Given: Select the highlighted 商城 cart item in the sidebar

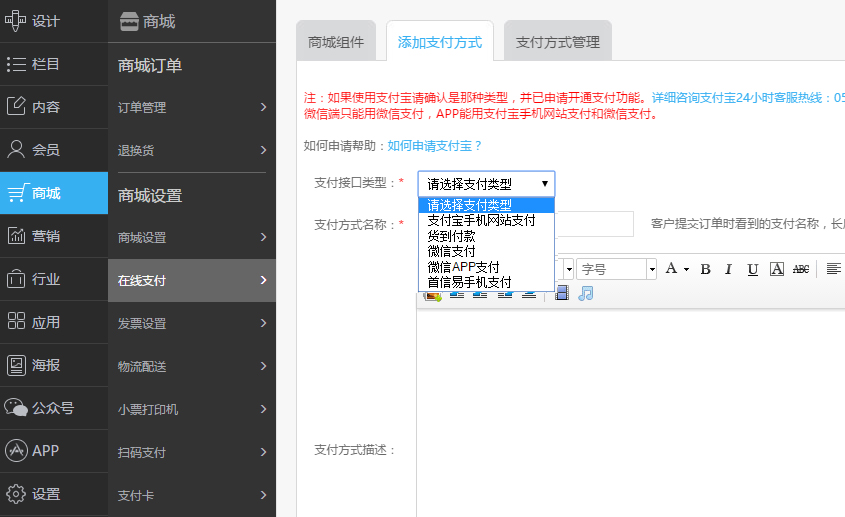Looking at the screenshot, I should 54,193.
